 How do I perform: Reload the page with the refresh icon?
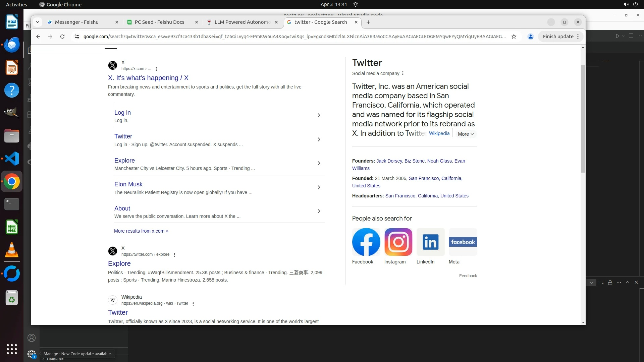pyautogui.click(x=62, y=37)
